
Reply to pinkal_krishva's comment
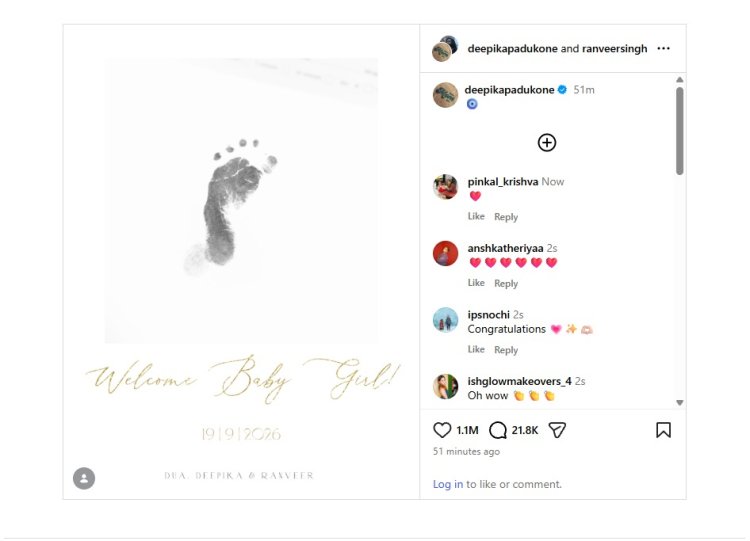(506, 217)
